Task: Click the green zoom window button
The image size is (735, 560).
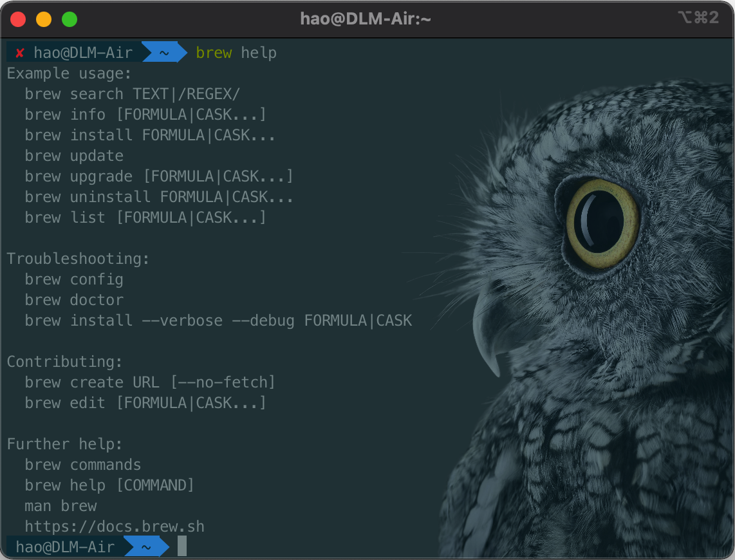Action: pyautogui.click(x=70, y=19)
